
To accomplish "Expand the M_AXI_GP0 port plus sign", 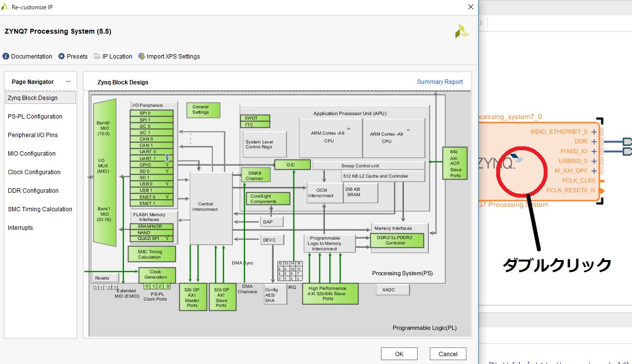I will (x=594, y=171).
